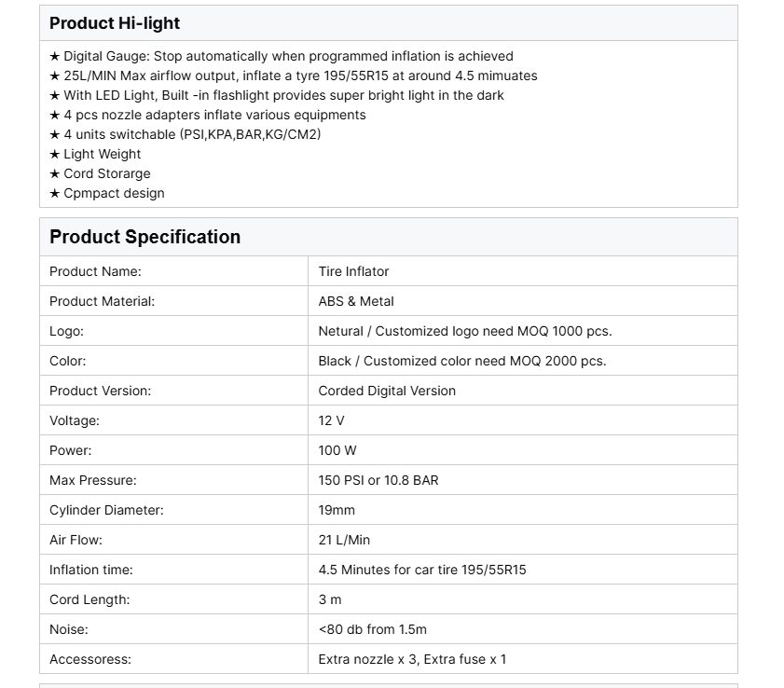
Task: Select the 21 L/Min air flow value
Action: click(x=345, y=540)
